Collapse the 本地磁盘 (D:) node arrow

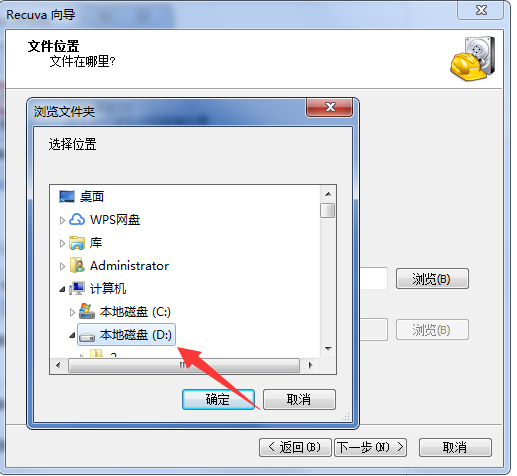(x=72, y=336)
